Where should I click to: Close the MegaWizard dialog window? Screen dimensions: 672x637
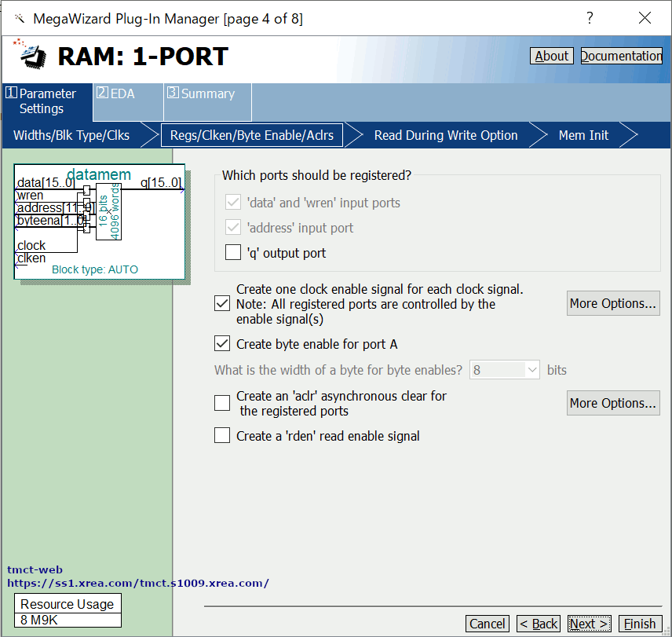tap(645, 18)
